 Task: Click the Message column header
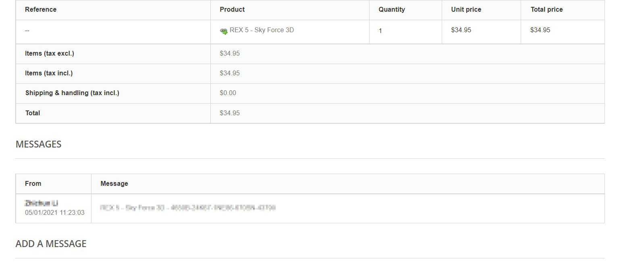[x=114, y=184]
